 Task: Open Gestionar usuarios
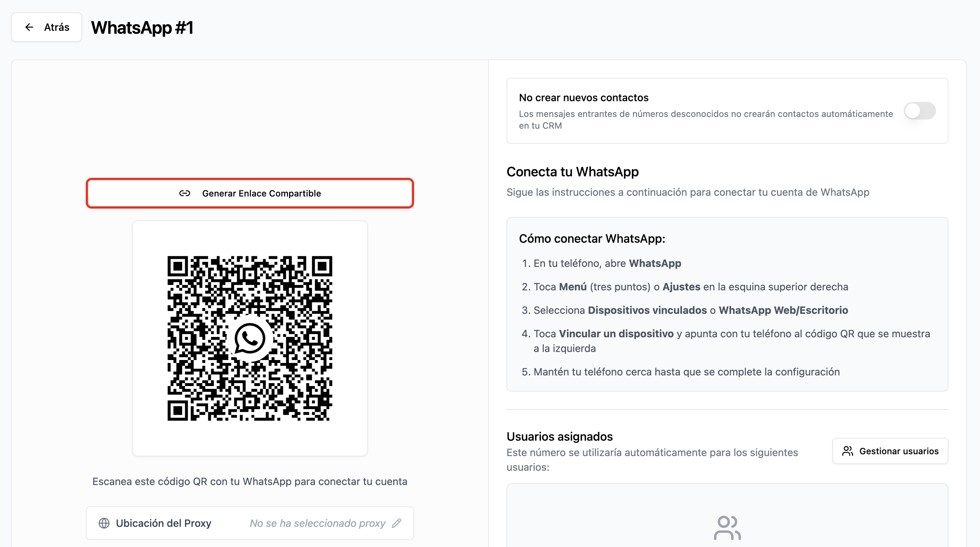[x=890, y=451]
